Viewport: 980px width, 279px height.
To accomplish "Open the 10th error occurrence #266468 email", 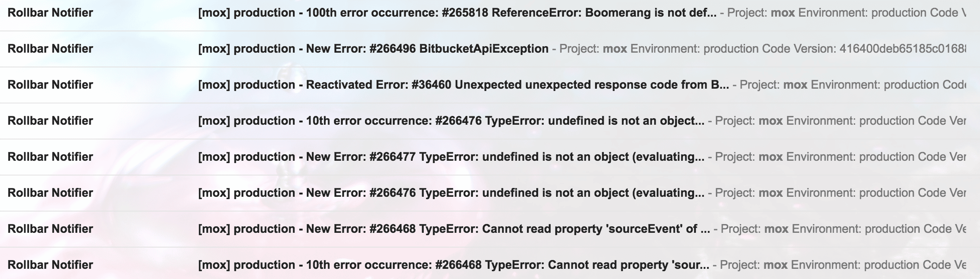I will pyautogui.click(x=453, y=265).
